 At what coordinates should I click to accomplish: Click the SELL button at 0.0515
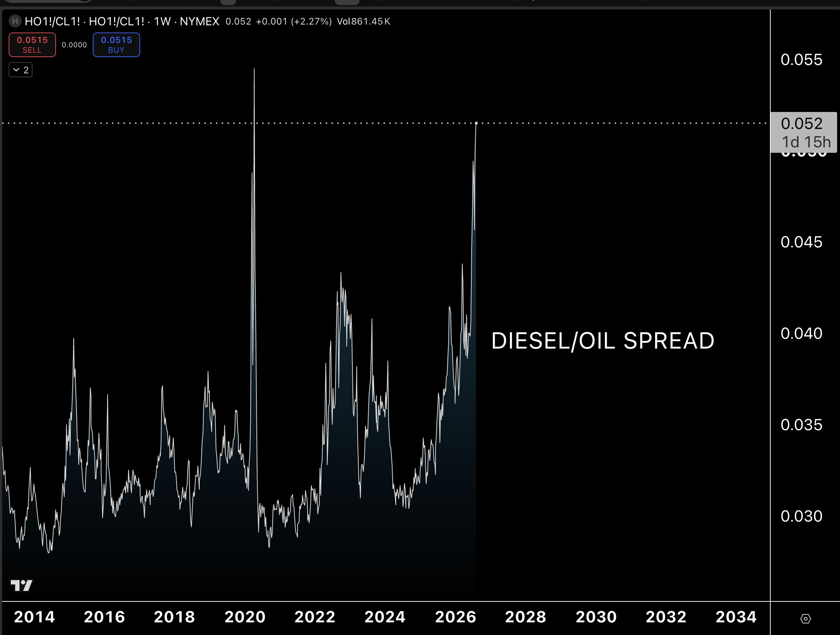32,45
